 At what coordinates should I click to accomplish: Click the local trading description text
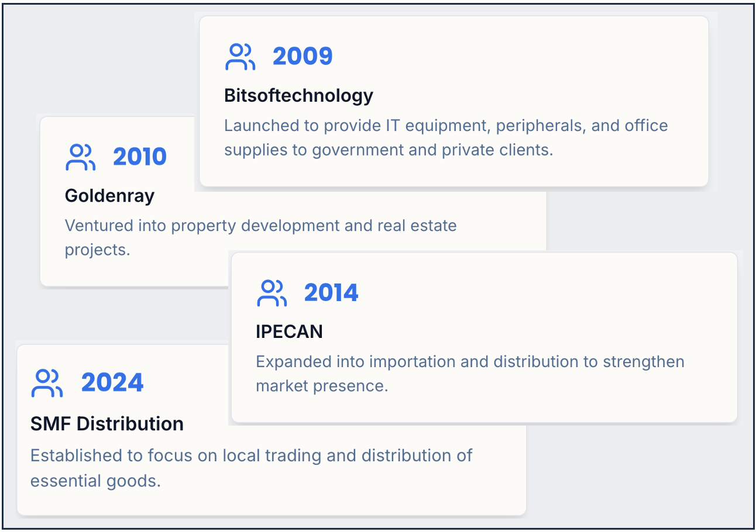[251, 468]
